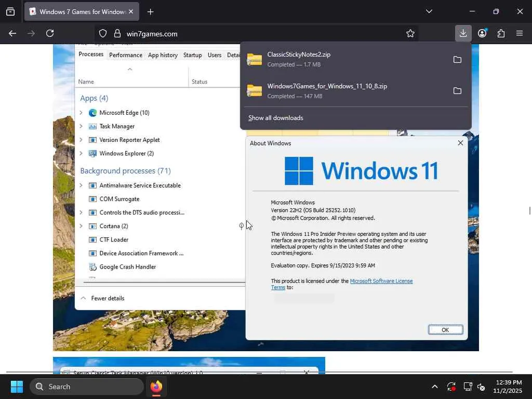Reload the current page
Image resolution: width=532 pixels, height=399 pixels.
(50, 34)
